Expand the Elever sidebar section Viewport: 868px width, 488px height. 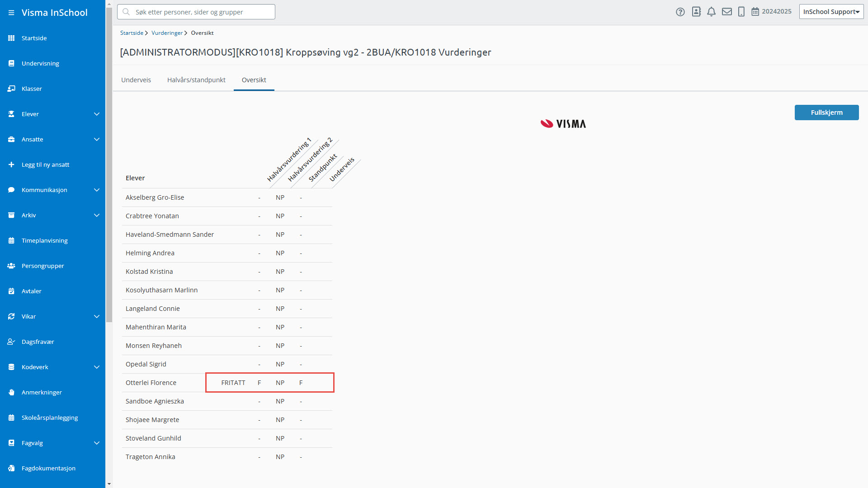click(96, 114)
